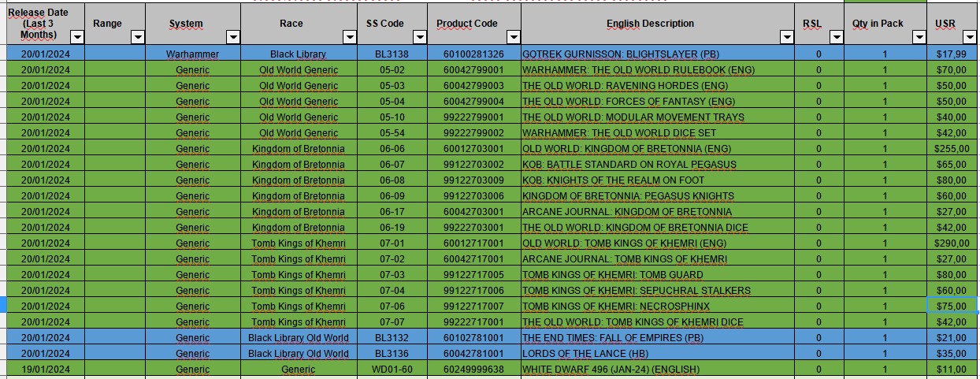Open the Qty in Pack filter dropdown

(x=919, y=37)
